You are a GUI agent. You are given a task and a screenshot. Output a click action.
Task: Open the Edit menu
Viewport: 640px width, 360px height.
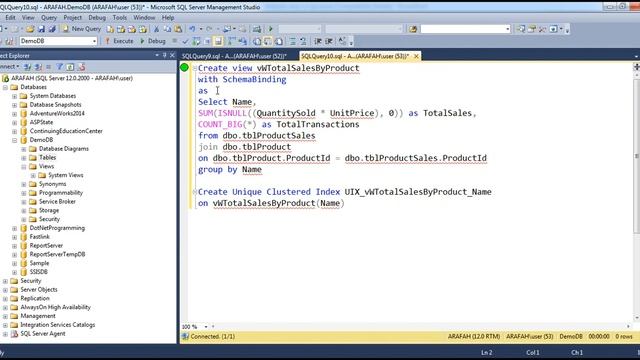pyautogui.click(x=10, y=18)
